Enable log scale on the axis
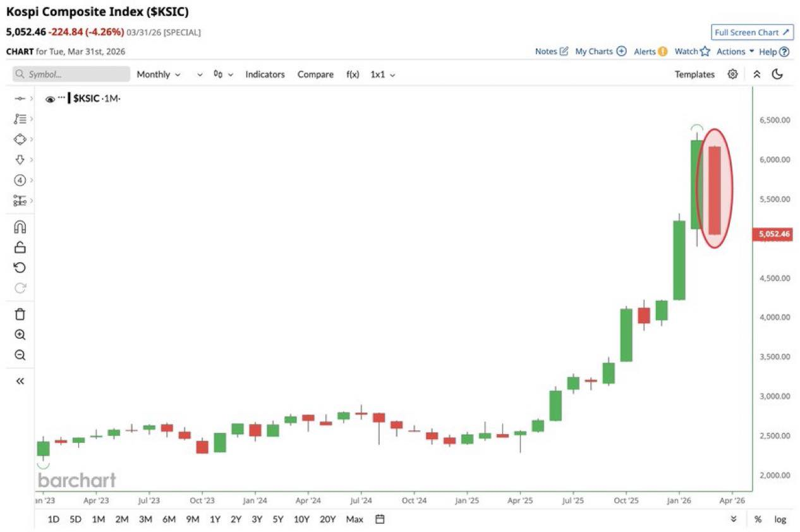Screen dimensions: 800x532 click(x=780, y=519)
